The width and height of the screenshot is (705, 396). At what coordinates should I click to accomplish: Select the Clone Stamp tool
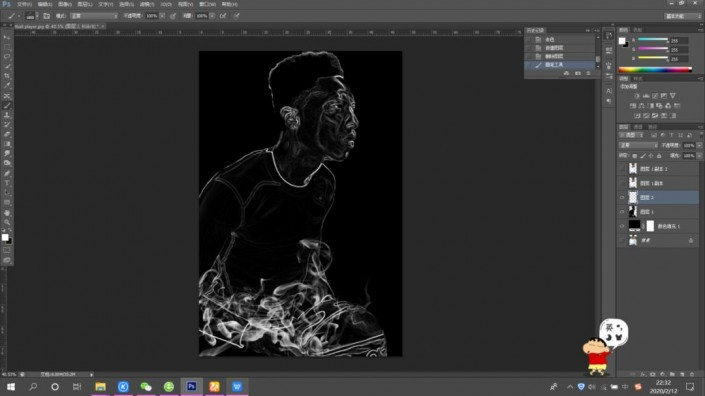pos(7,115)
